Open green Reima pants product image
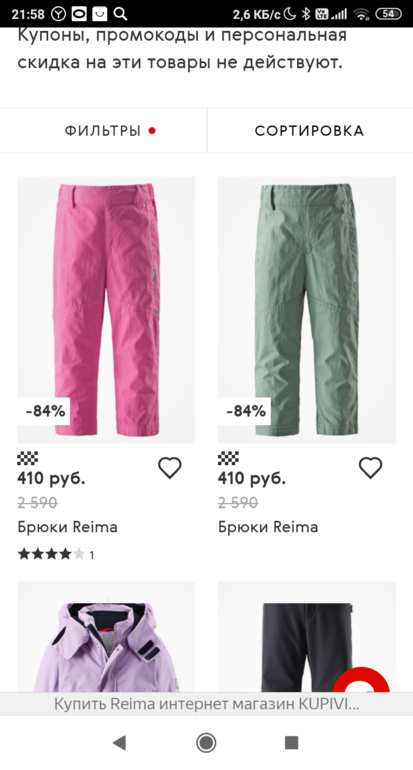Image resolution: width=413 pixels, height=770 pixels. (x=307, y=310)
